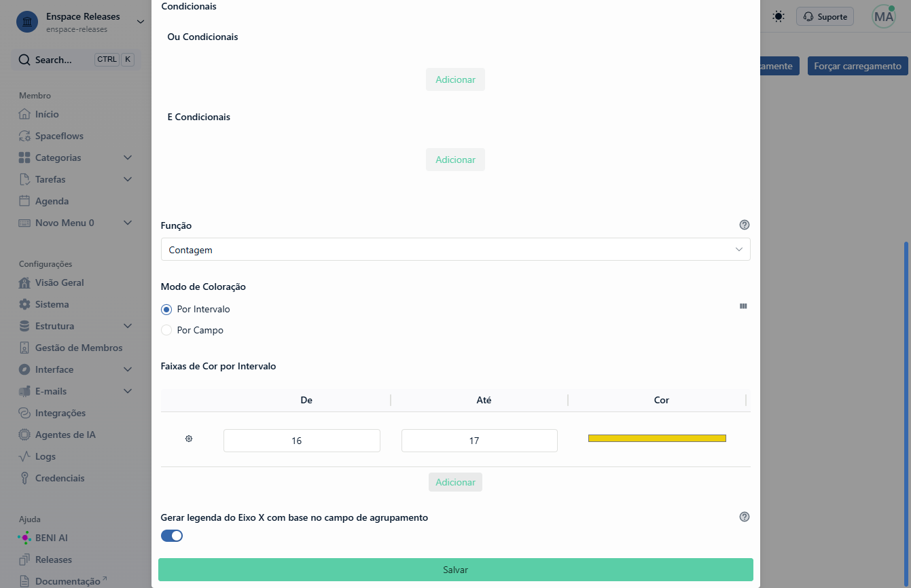Click the De input field containing 16
Image resolution: width=911 pixels, height=588 pixels.
[302, 441]
